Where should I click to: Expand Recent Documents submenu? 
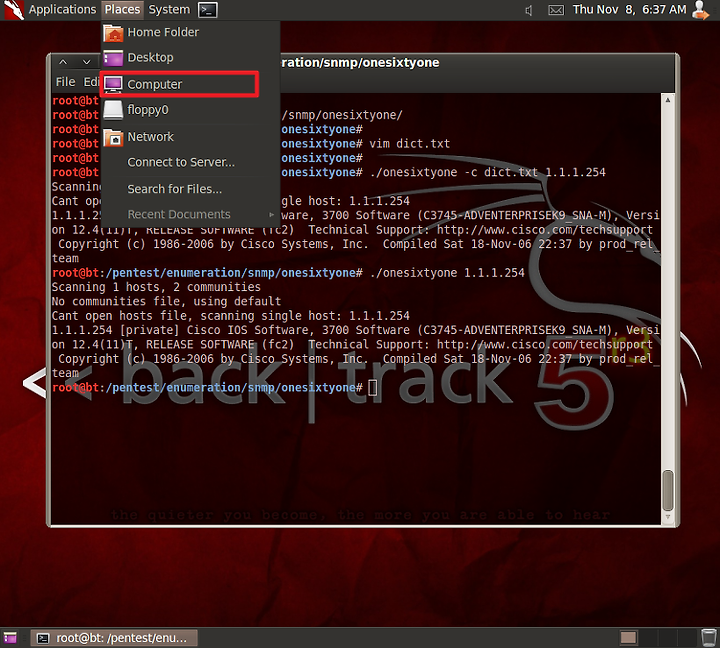coord(190,214)
